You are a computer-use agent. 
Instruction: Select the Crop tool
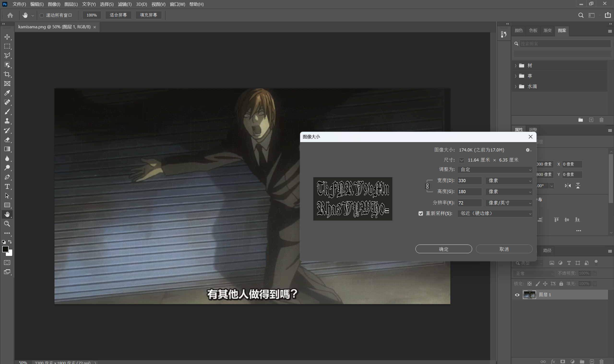7,74
